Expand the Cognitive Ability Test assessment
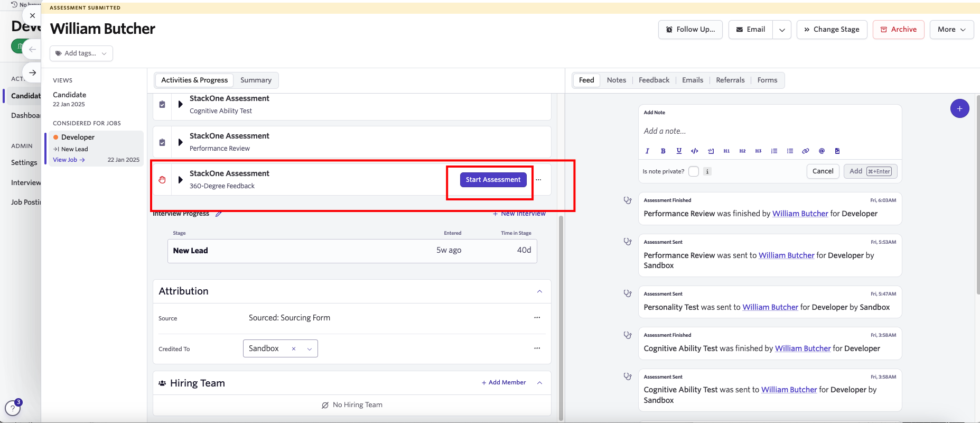The image size is (980, 423). [180, 105]
